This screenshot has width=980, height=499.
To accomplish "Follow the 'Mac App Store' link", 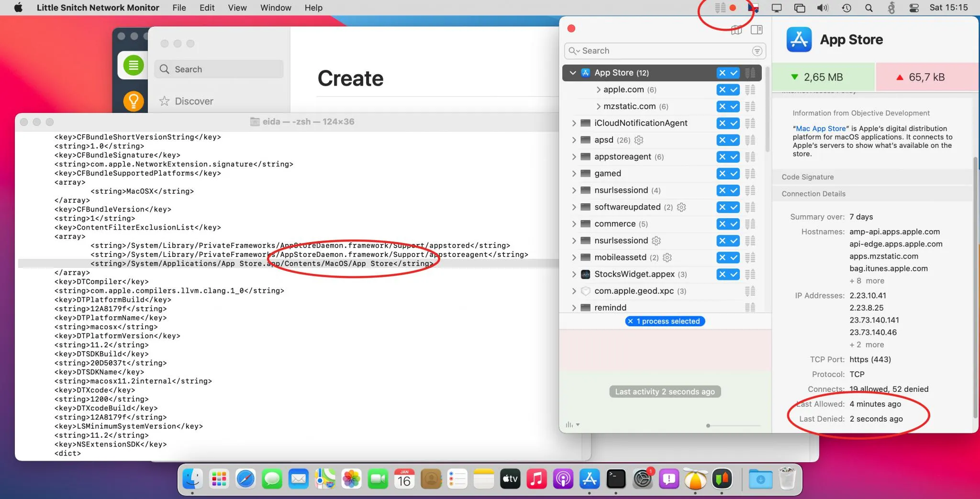I will pos(821,129).
